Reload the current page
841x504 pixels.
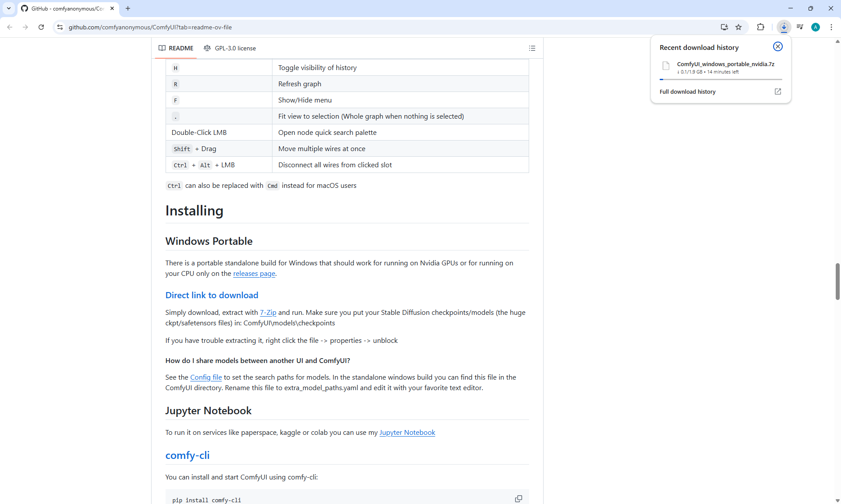(41, 27)
